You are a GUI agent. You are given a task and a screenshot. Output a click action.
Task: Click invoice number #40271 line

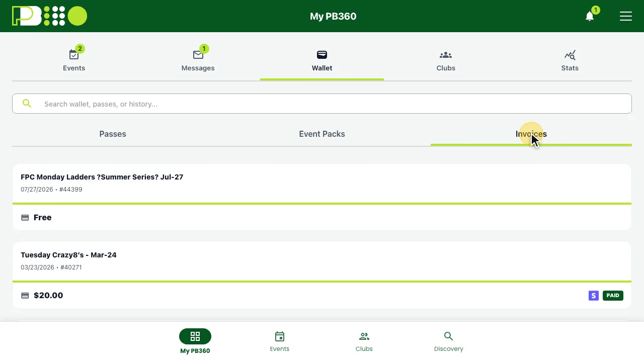51,267
